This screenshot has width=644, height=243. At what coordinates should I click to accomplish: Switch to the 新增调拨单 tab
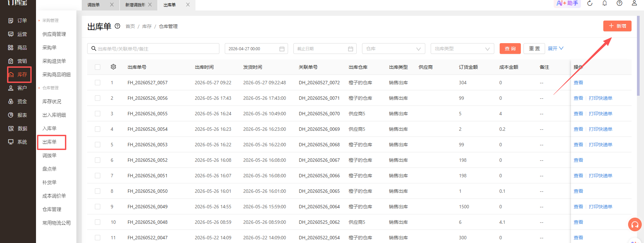138,5
